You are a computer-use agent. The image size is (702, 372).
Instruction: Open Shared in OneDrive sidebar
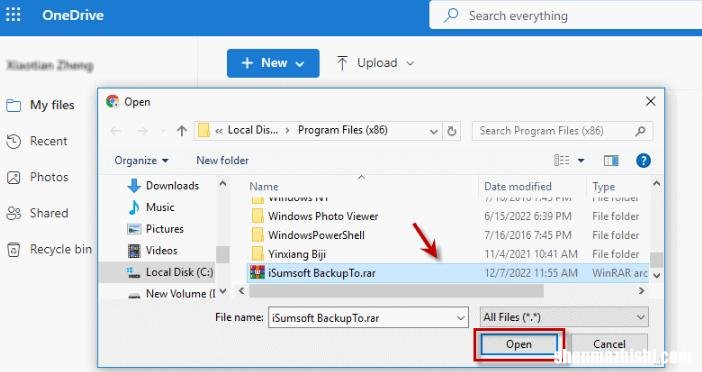coord(49,213)
